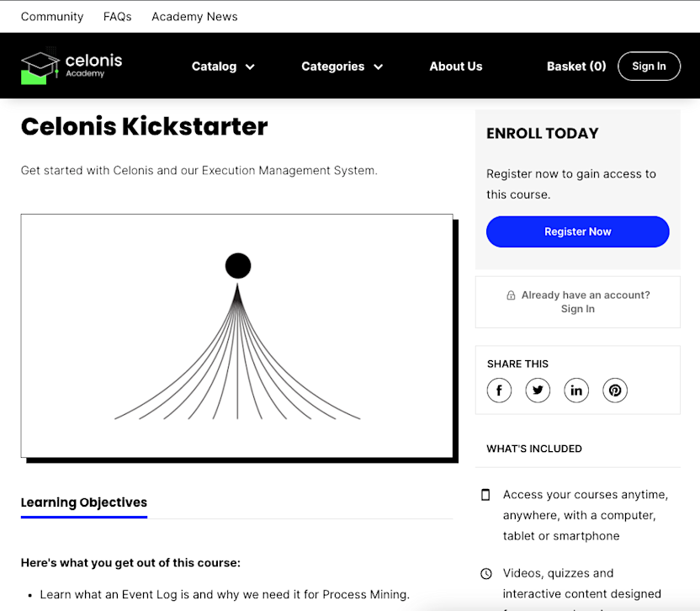The height and width of the screenshot is (611, 700).
Task: Share the course on Facebook
Action: [x=499, y=390]
